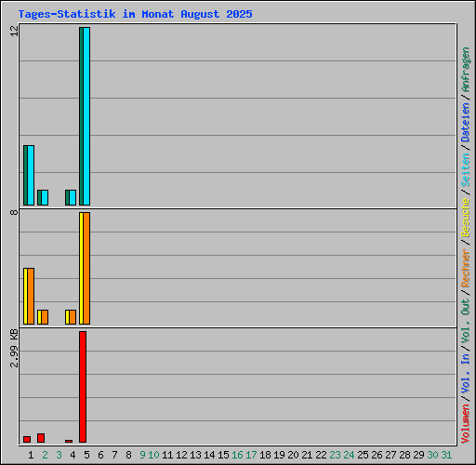Click the Rechner legend label
476x465 pixels.
[466, 268]
